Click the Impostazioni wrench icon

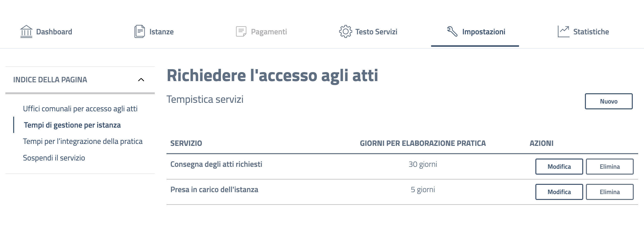point(452,32)
